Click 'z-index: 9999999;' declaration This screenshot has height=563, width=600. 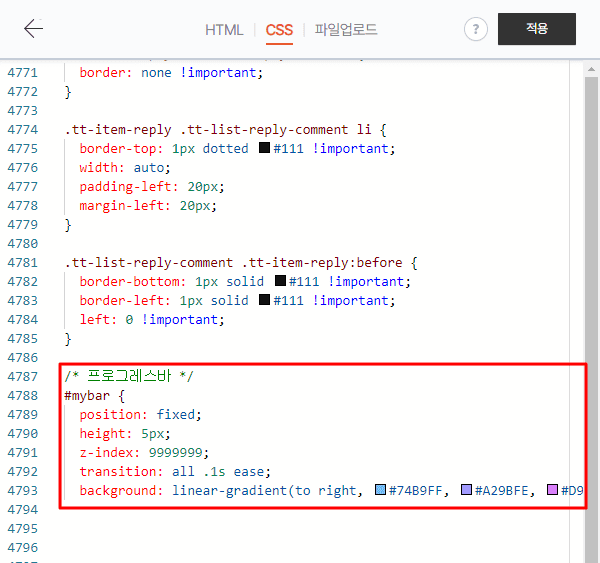144,452
